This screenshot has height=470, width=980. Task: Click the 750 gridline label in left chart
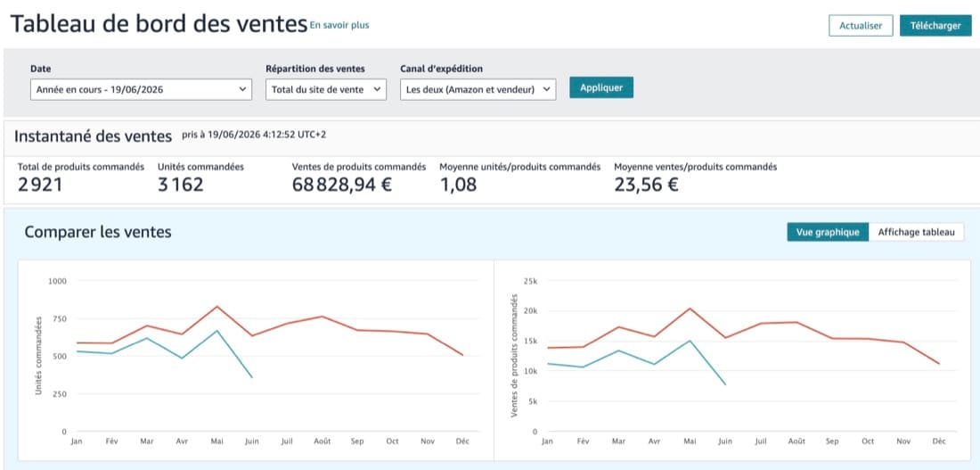pyautogui.click(x=59, y=318)
